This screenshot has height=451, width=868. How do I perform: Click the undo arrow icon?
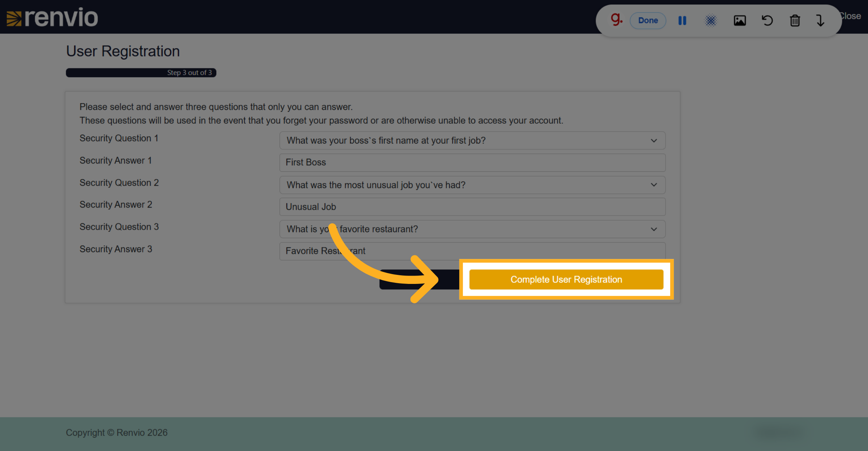(x=767, y=20)
